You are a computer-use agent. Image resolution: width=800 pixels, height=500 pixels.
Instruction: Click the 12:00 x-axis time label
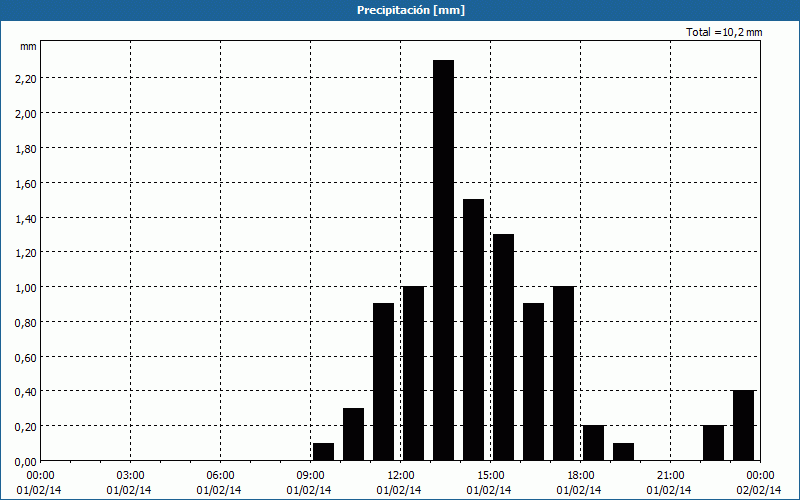pos(401,476)
